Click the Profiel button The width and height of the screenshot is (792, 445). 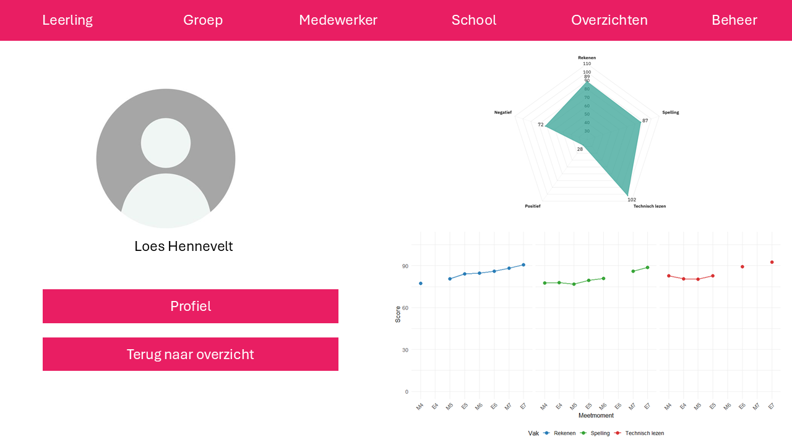[x=190, y=306]
